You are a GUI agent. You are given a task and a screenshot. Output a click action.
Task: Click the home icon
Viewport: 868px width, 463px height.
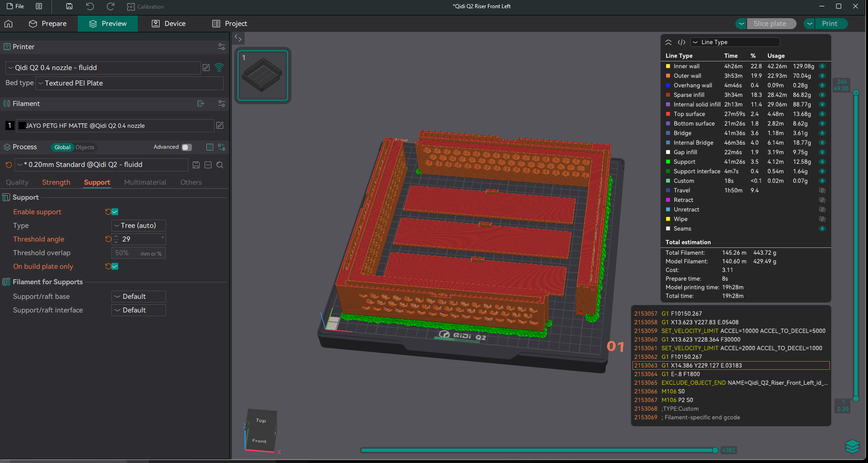9,24
